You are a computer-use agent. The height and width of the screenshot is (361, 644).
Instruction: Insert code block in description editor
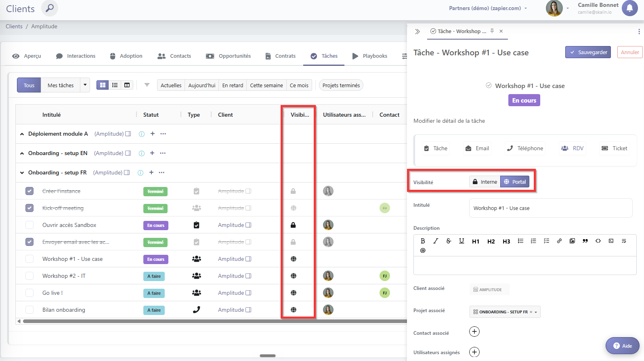coord(598,241)
